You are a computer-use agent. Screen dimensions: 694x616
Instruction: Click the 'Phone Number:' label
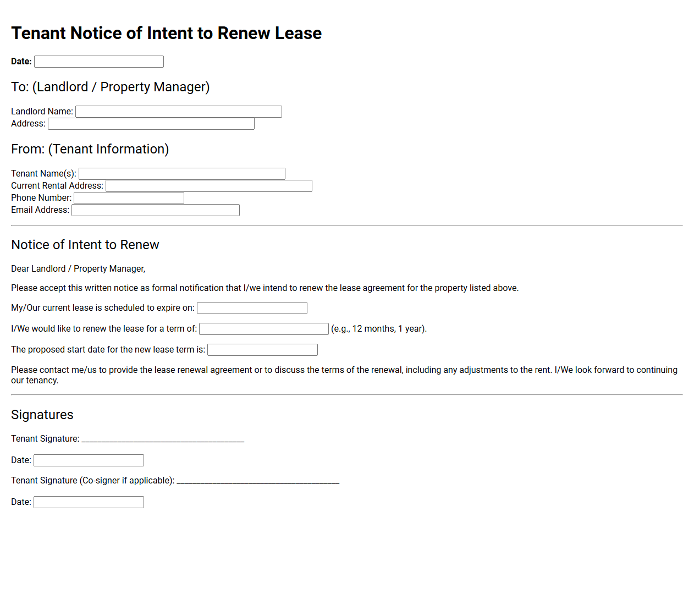coord(41,198)
